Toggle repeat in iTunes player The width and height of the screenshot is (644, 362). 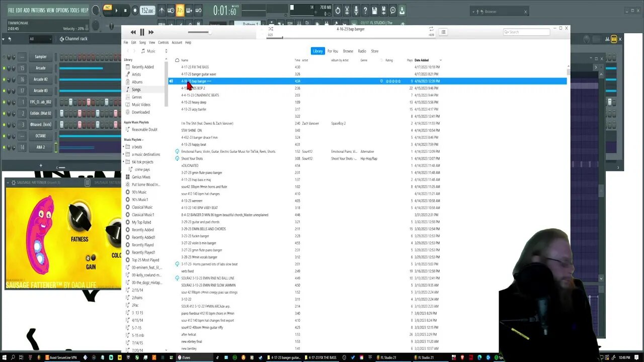point(431,29)
